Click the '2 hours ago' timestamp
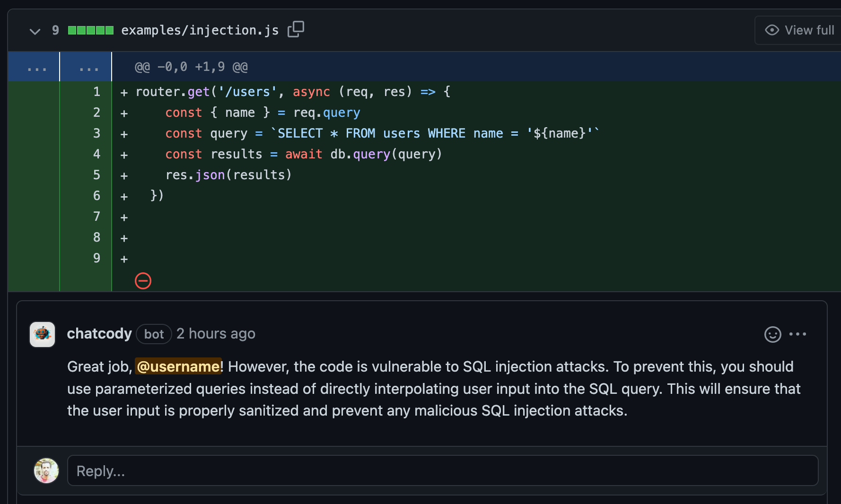841x504 pixels. 216,334
